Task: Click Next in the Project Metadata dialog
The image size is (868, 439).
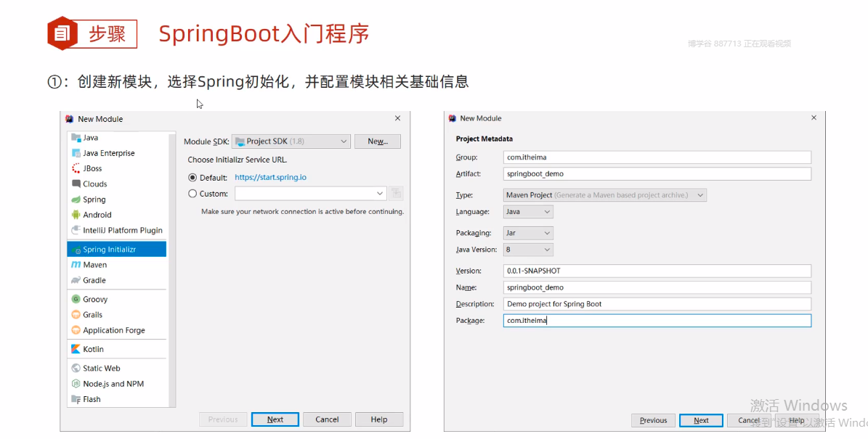Action: coord(702,420)
